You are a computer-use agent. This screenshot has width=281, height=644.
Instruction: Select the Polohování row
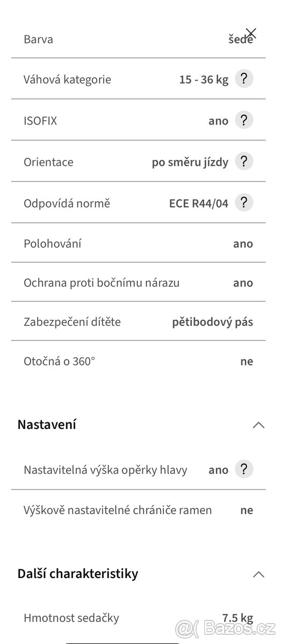coord(138,243)
